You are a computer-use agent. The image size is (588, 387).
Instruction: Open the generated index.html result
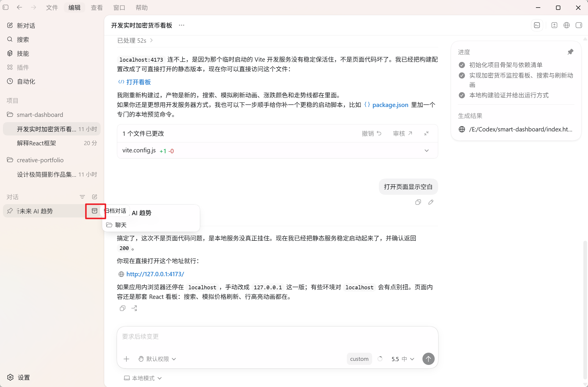coord(516,129)
